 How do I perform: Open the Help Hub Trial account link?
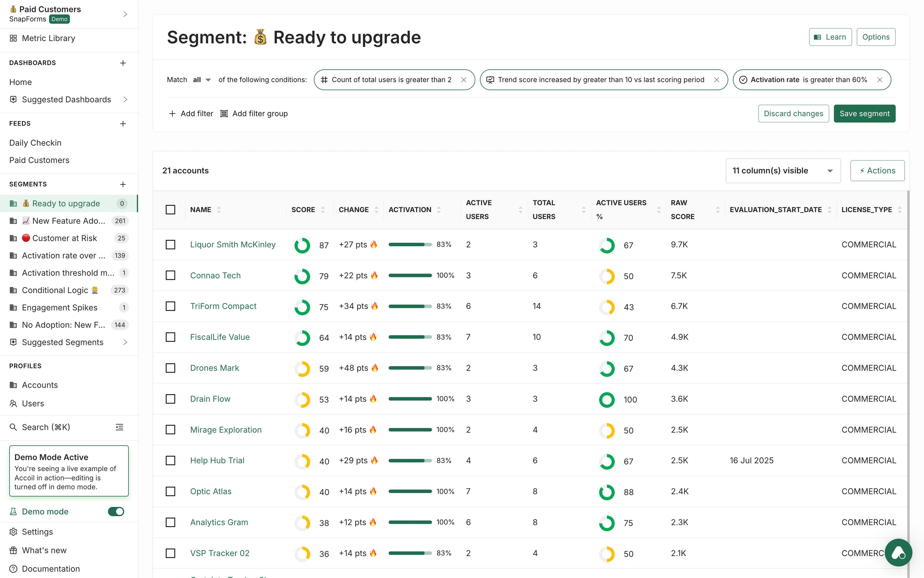pos(217,460)
